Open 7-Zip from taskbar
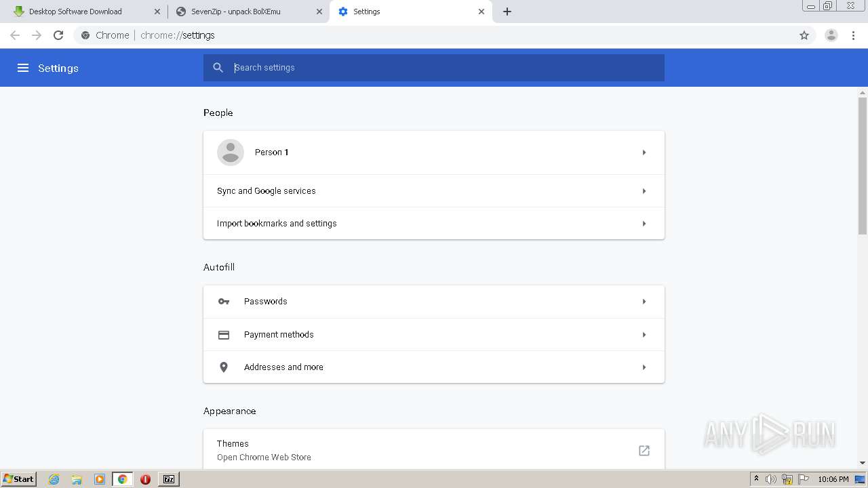The image size is (868, 488). tap(169, 479)
